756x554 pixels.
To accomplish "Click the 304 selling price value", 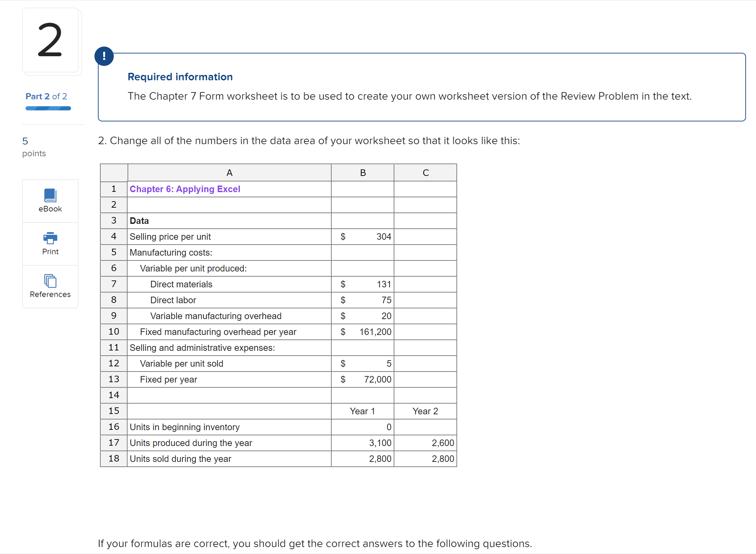I will (x=384, y=237).
